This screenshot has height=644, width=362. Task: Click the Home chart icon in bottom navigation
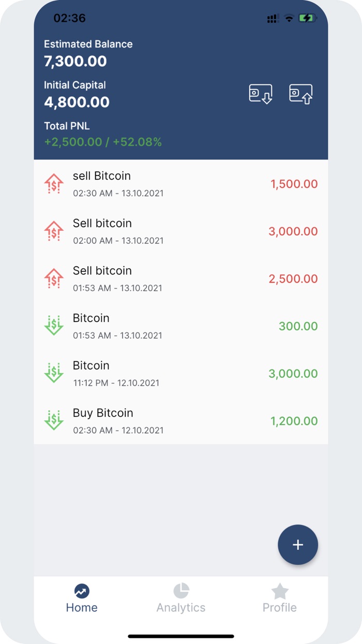point(82,591)
